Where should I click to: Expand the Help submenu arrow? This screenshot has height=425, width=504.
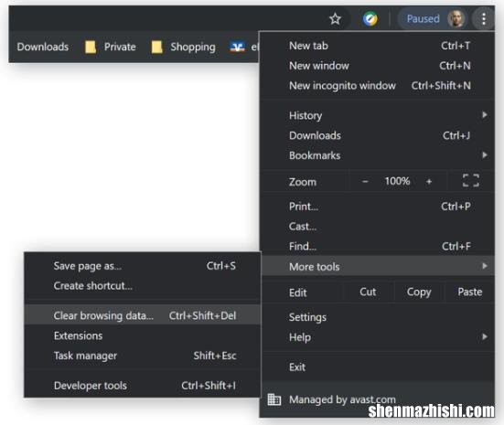click(x=485, y=337)
